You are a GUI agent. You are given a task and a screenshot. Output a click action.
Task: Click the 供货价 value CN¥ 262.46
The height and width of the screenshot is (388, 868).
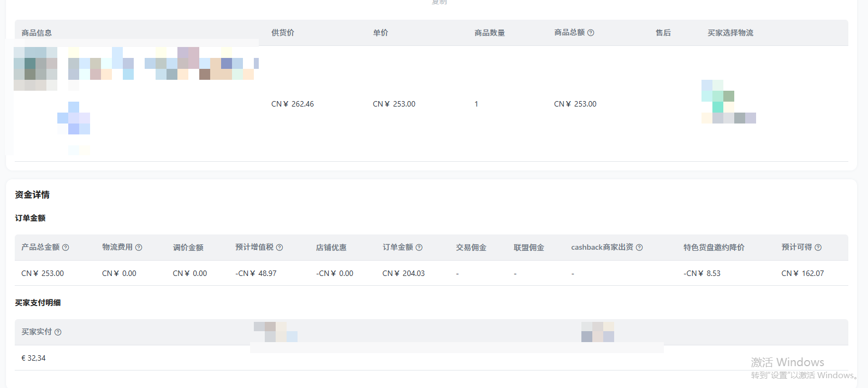click(x=293, y=104)
